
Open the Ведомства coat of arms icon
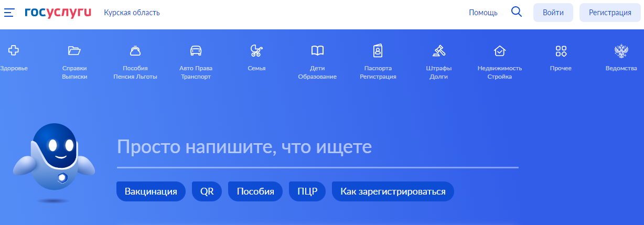pyautogui.click(x=621, y=51)
